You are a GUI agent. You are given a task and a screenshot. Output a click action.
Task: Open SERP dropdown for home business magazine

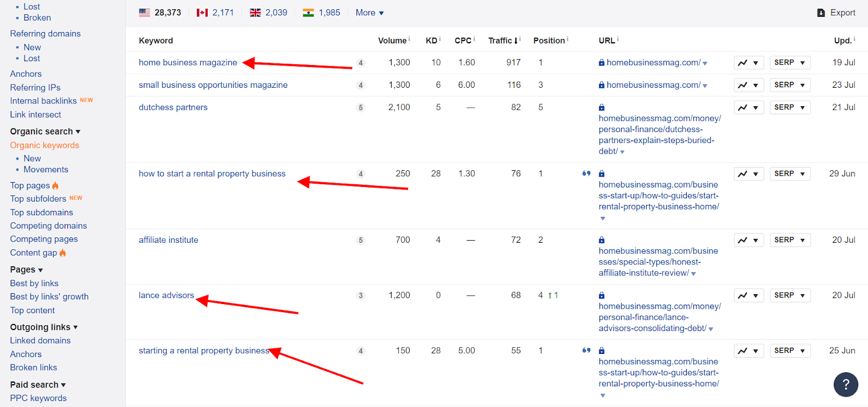(x=790, y=63)
